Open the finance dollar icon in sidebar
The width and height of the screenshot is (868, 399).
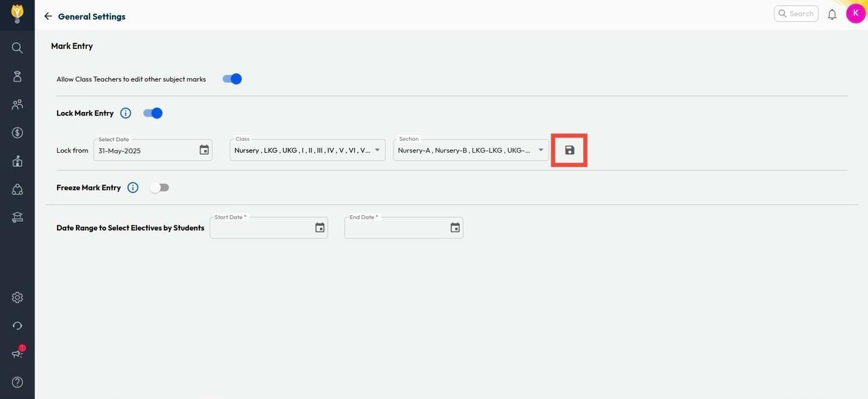(17, 133)
